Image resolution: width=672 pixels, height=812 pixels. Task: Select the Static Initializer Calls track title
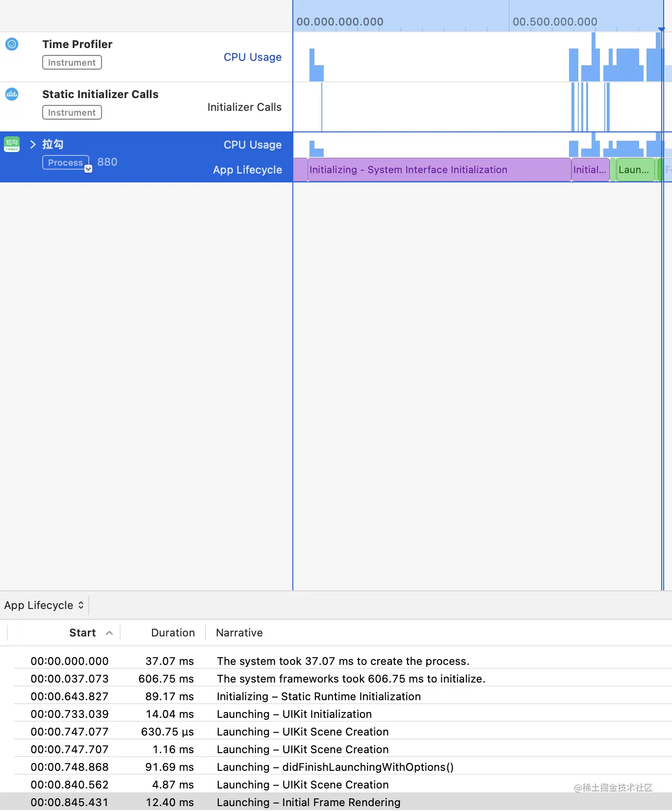click(100, 94)
